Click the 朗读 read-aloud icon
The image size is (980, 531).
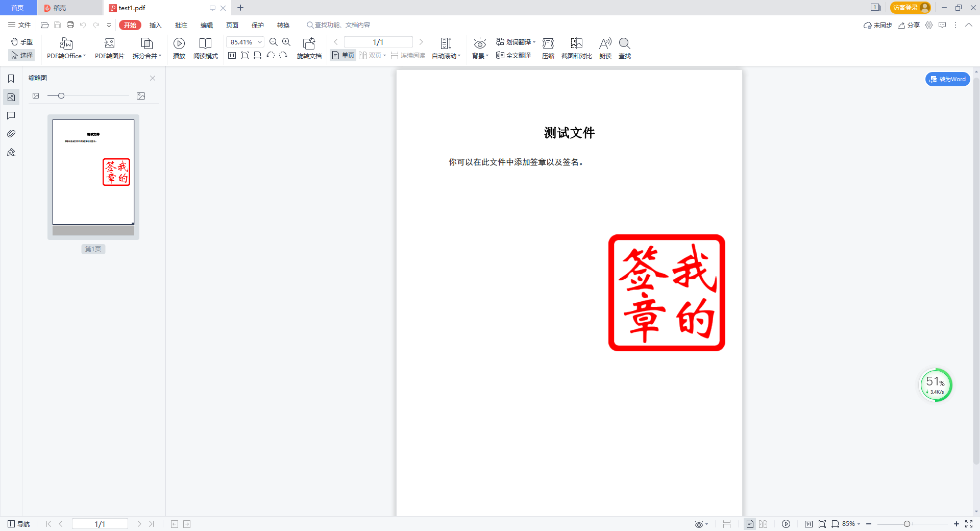(x=605, y=49)
